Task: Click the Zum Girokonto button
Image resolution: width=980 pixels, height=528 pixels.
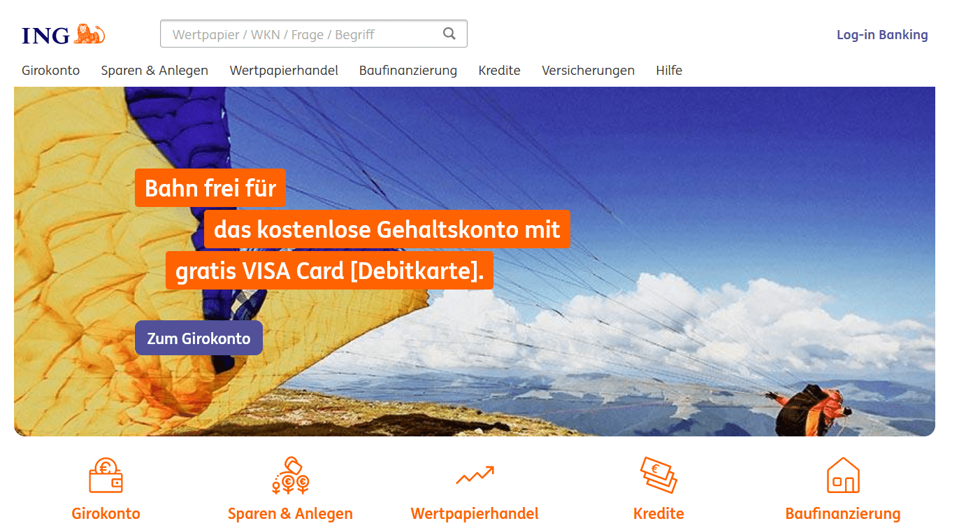Action: pyautogui.click(x=199, y=338)
